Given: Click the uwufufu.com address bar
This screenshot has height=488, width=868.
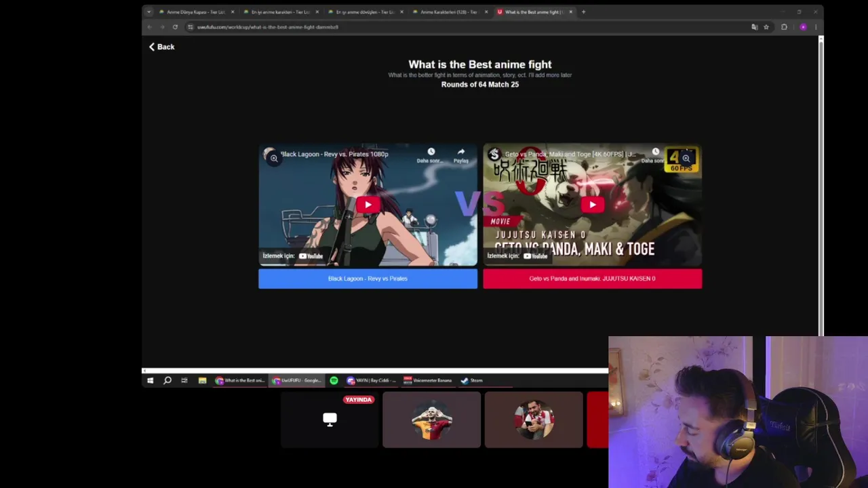Looking at the screenshot, I should click(468, 27).
